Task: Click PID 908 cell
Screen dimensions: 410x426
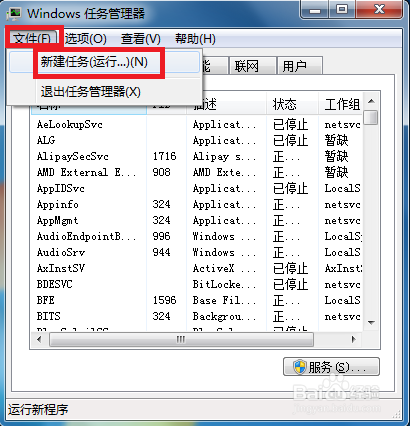Action: [x=161, y=172]
